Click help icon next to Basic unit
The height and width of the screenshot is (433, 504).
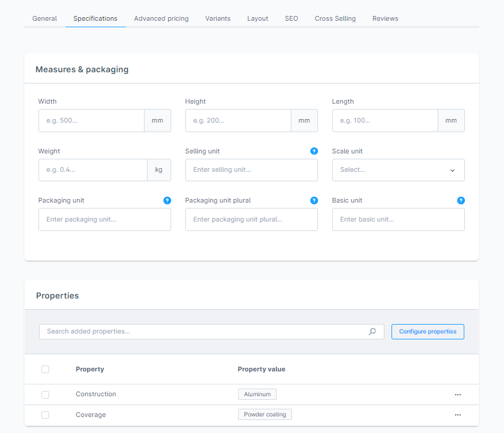(x=461, y=201)
